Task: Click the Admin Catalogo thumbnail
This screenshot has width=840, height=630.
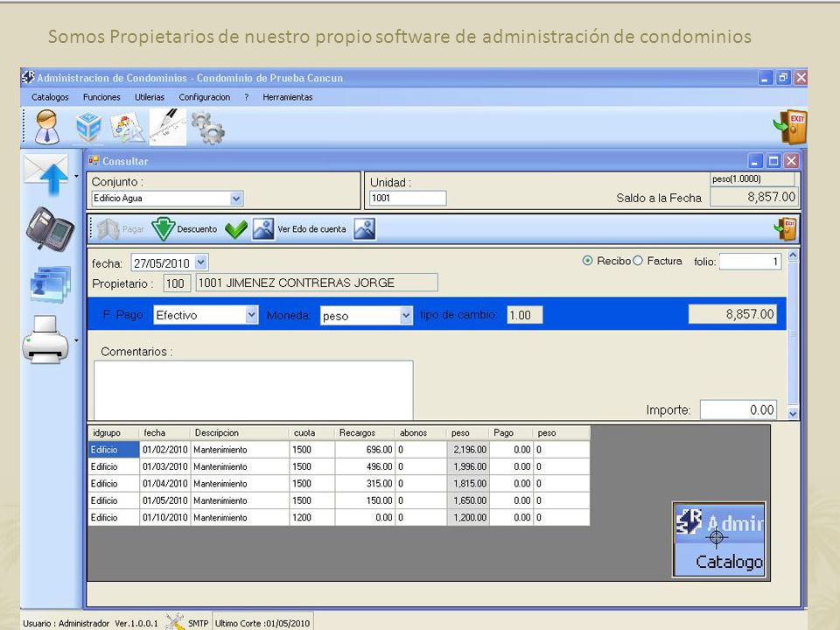Action: [x=718, y=540]
